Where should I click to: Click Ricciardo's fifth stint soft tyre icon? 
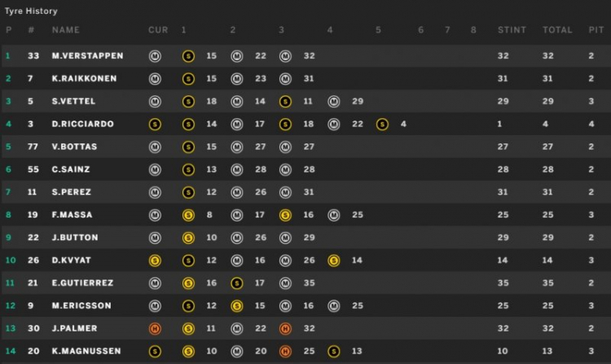point(382,125)
